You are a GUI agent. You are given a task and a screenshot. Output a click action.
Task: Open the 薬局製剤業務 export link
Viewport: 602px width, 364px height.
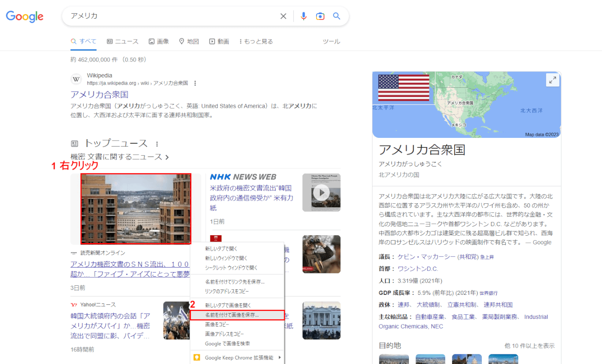(x=500, y=317)
